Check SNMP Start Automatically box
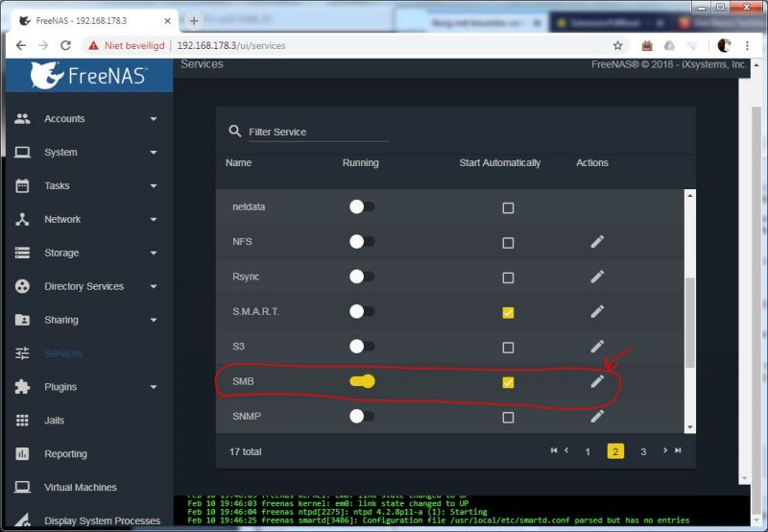The width and height of the screenshot is (768, 532). (x=508, y=418)
